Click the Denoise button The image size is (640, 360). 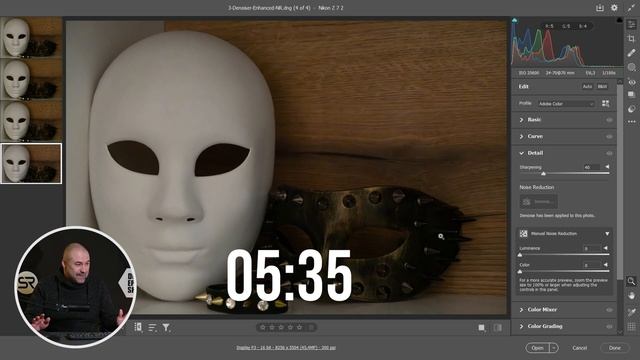[x=538, y=202]
